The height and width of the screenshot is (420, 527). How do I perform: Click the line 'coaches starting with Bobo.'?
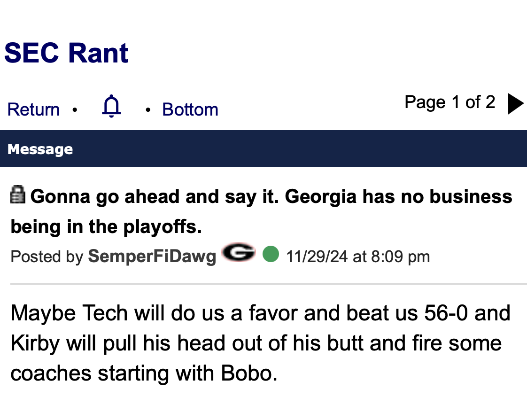coord(144,373)
